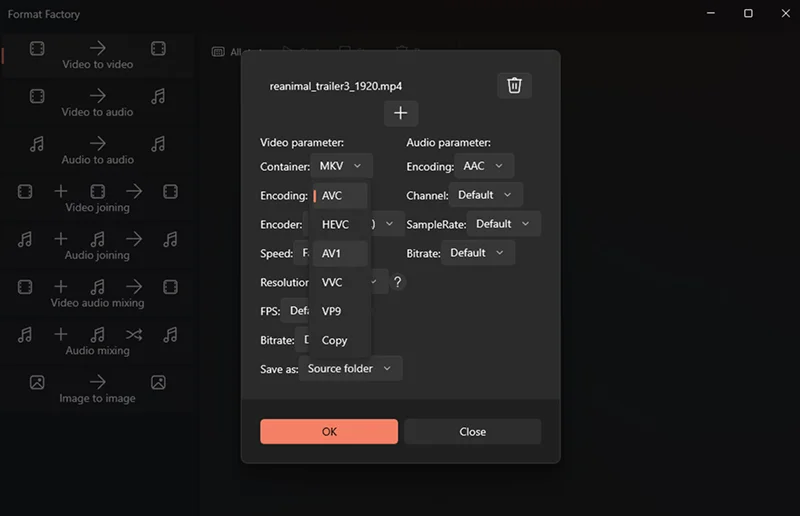Delete reanimal_trailer3_1920.mp4 with trash icon
The width and height of the screenshot is (800, 516).
coord(514,85)
